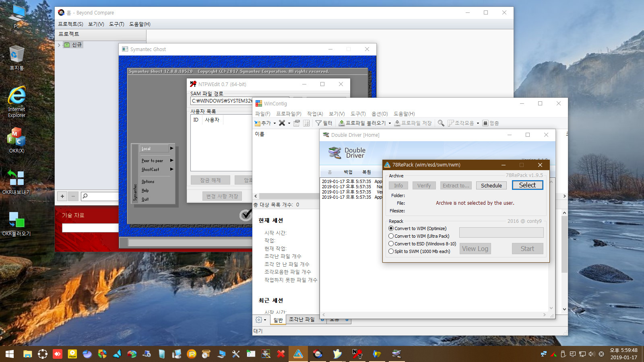The height and width of the screenshot is (362, 644).
Task: Click the vertical scrollbar thumb in WinContig
Action: (x=564, y=244)
